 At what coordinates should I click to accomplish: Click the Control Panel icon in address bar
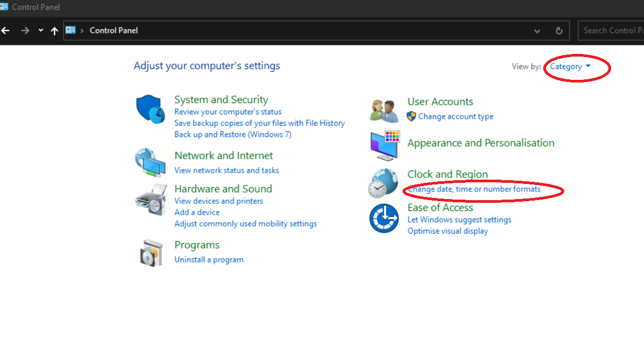click(71, 30)
